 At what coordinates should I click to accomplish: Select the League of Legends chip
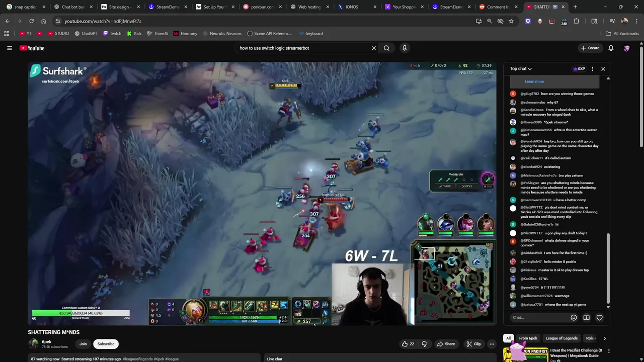click(x=561, y=338)
